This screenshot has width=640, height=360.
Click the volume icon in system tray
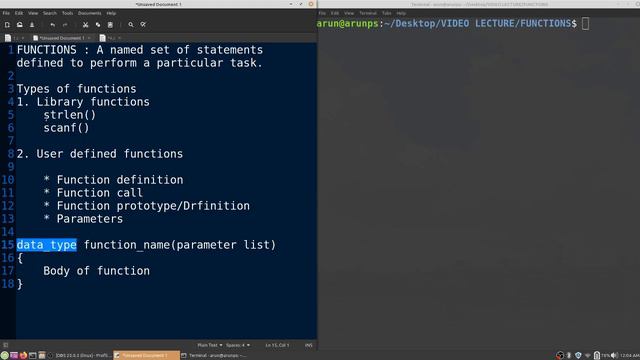click(x=614, y=356)
